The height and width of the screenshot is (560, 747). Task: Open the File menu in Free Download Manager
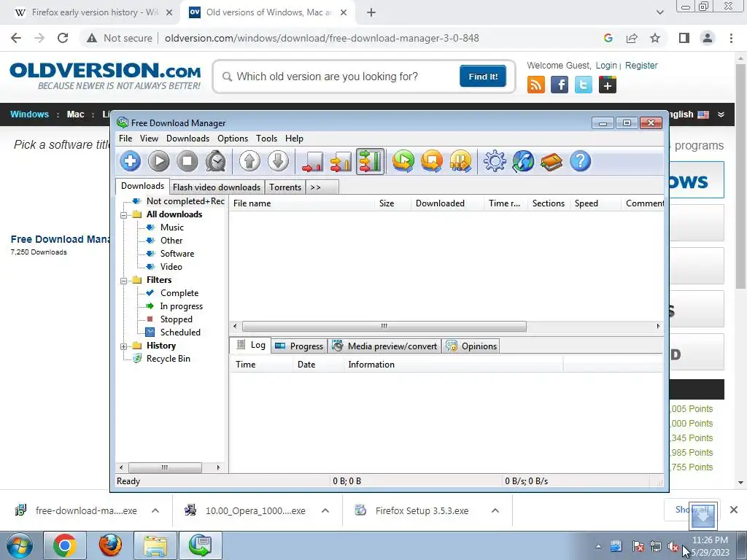pos(125,139)
